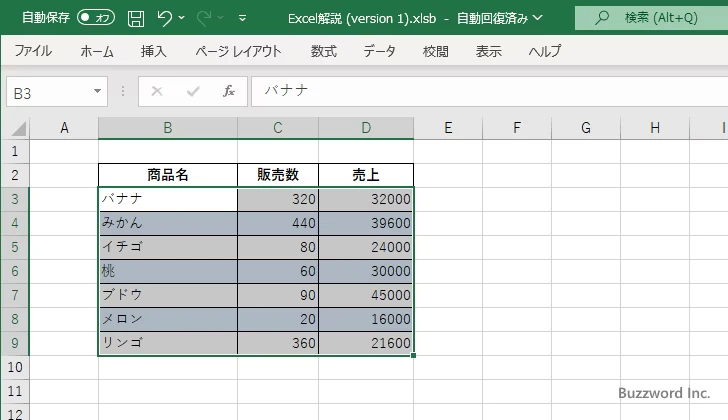Image resolution: width=728 pixels, height=420 pixels.
Task: Click the 検索 (Alt+Q) search box
Action: (651, 18)
